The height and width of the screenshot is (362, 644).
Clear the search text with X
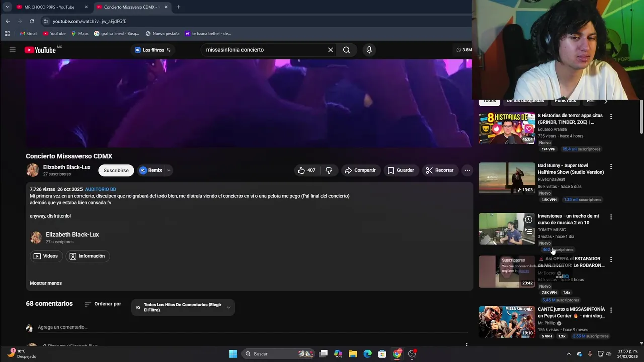coord(330,50)
